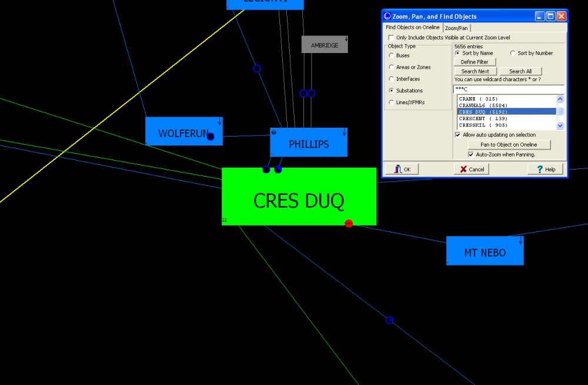Click the arrow icon on PHILLIPS substation

344,132
